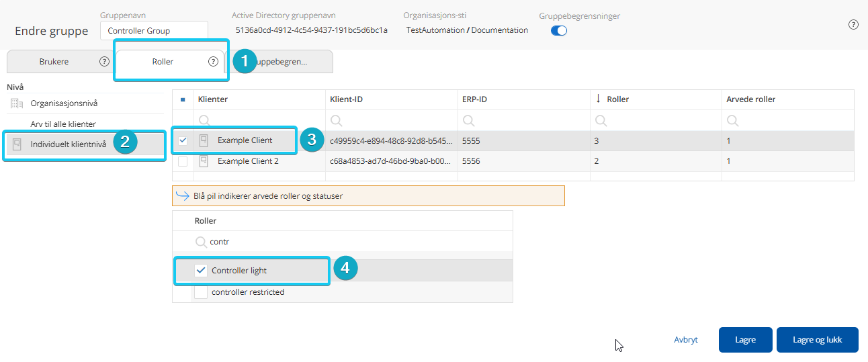Uncheck the Example Client row checkbox
The height and width of the screenshot is (362, 868).
(x=183, y=141)
